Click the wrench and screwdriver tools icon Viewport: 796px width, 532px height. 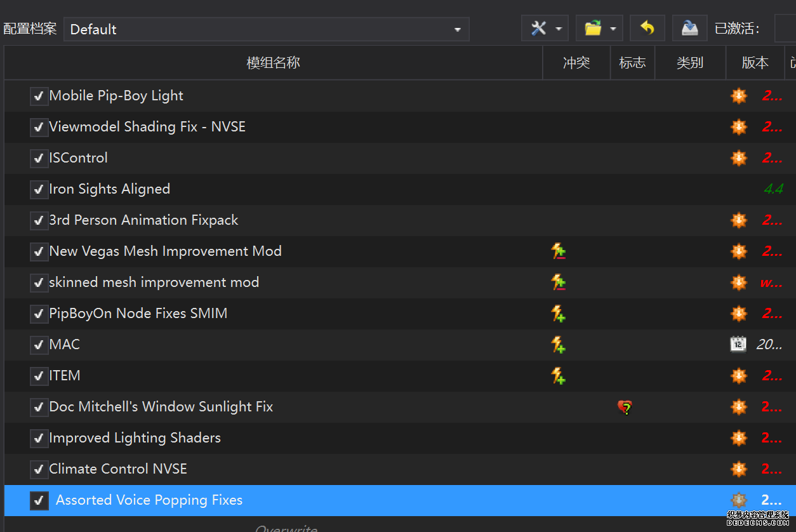538,29
